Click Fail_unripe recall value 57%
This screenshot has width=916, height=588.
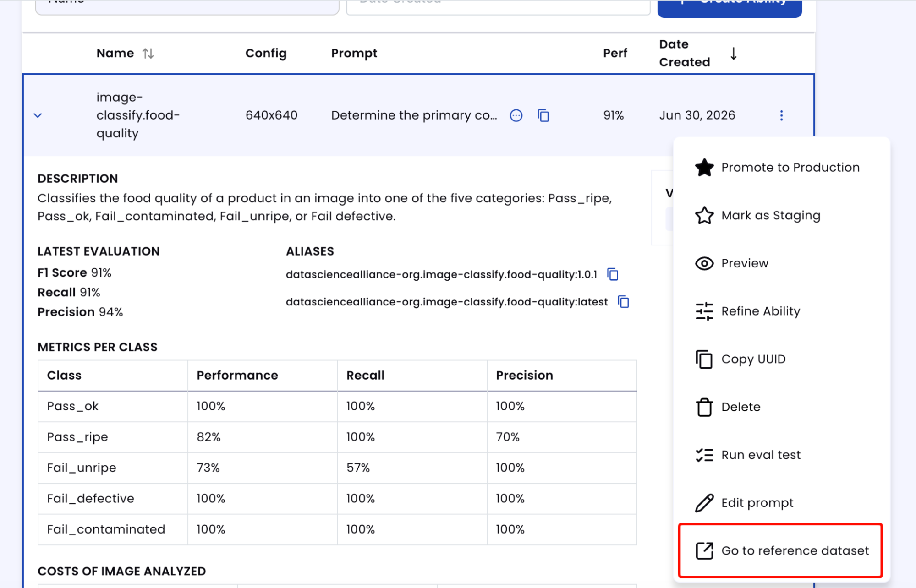358,468
